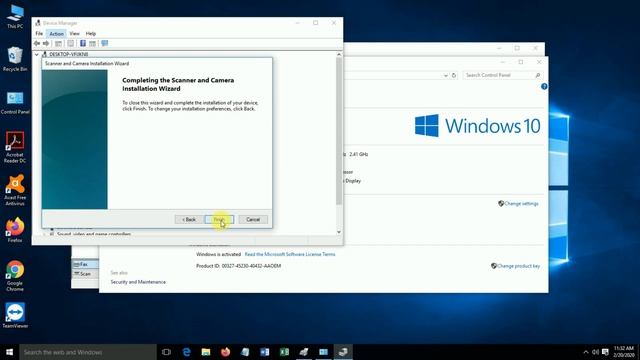Click the taskbar clock showing 11:32 AM
The image size is (640, 360).
(624, 351)
